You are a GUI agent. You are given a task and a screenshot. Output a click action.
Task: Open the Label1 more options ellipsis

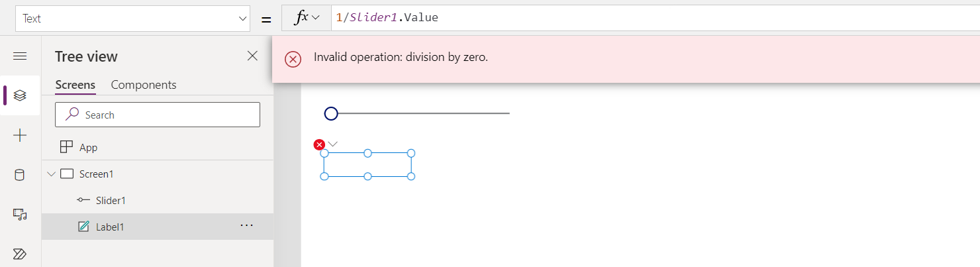[x=247, y=226]
